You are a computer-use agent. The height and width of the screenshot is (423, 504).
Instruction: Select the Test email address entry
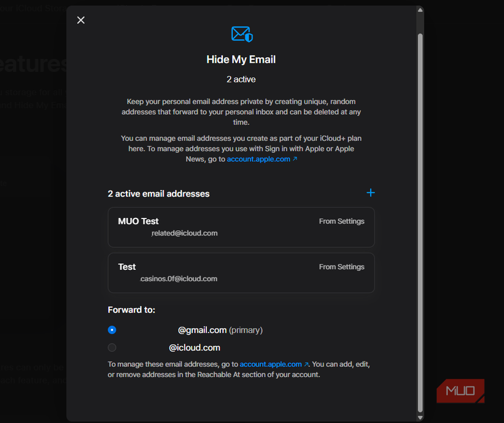[x=241, y=272]
